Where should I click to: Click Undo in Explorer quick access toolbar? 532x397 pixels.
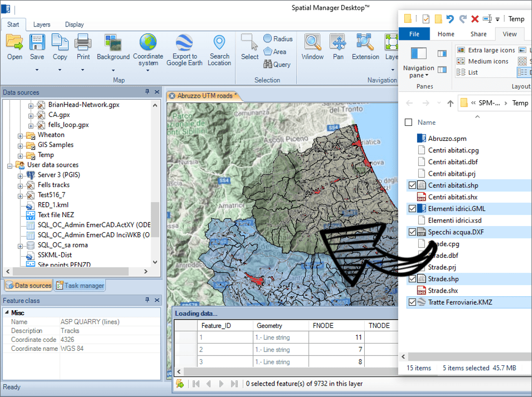(x=450, y=19)
